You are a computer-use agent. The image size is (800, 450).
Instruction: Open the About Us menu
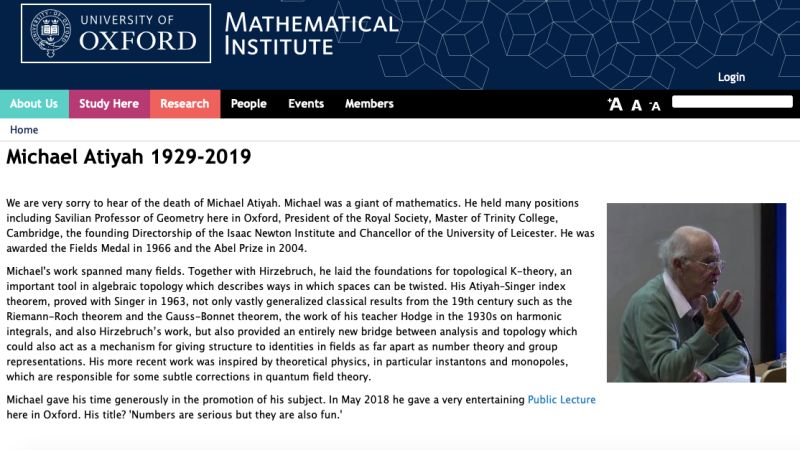34,104
